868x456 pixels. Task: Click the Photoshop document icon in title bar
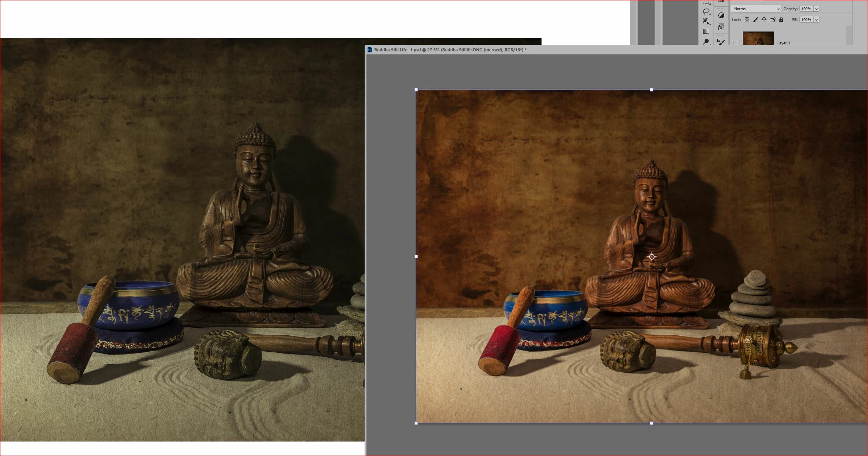(x=370, y=50)
